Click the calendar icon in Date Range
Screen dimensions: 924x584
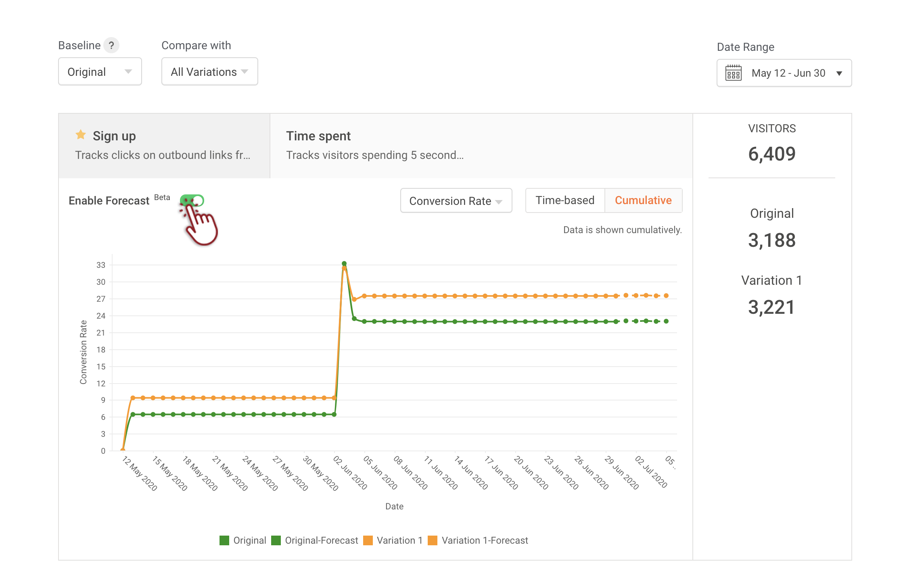(x=733, y=73)
